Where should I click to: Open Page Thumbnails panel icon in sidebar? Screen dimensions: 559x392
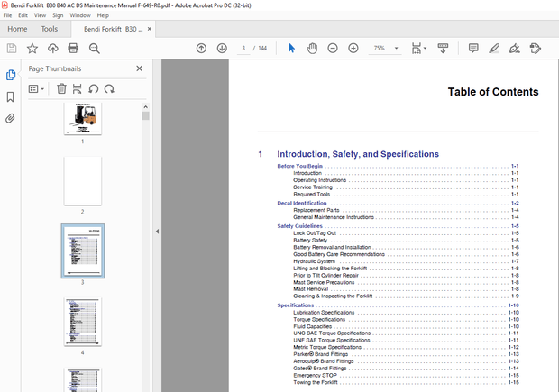point(11,75)
